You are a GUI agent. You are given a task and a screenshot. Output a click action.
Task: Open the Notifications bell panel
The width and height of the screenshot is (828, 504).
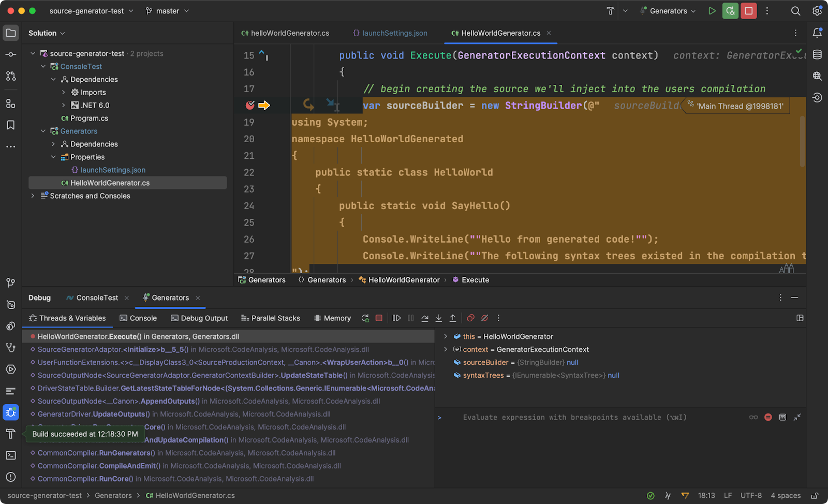tap(817, 33)
